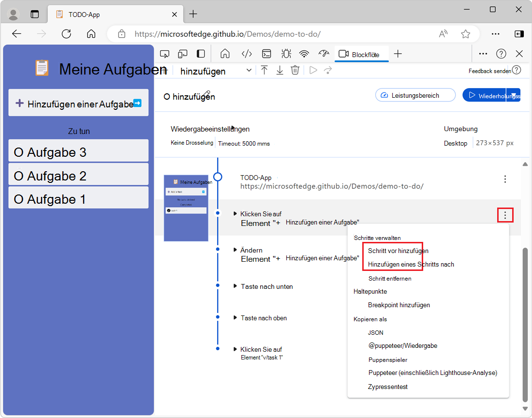Open the Elements tool code icon
This screenshot has height=418, width=532.
[247, 54]
